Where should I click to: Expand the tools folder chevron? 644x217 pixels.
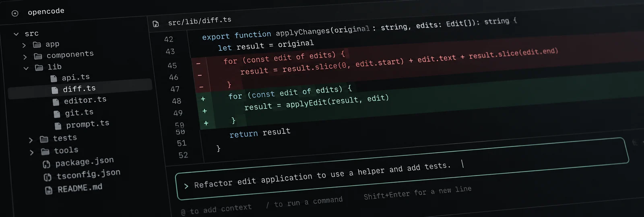[32, 152]
